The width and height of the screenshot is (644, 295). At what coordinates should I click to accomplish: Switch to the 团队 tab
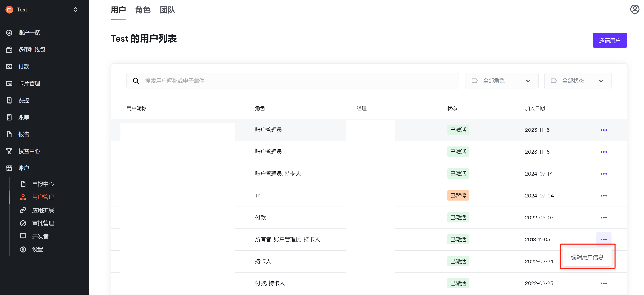(x=167, y=10)
